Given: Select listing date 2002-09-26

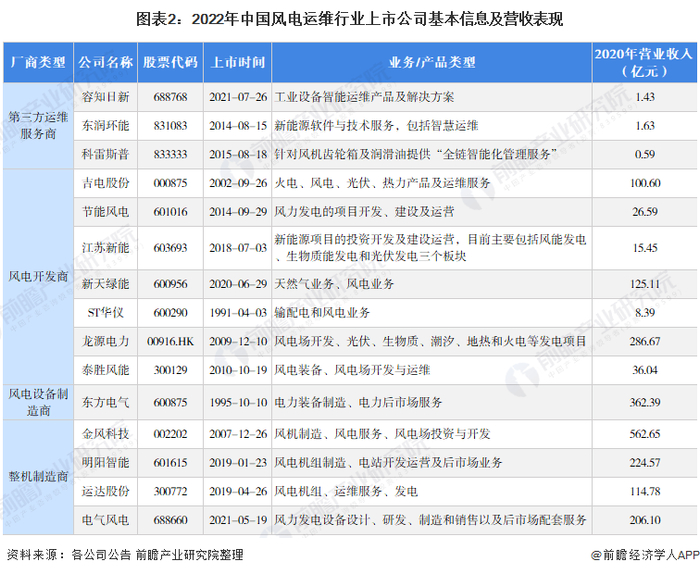Looking at the screenshot, I should (x=238, y=183).
